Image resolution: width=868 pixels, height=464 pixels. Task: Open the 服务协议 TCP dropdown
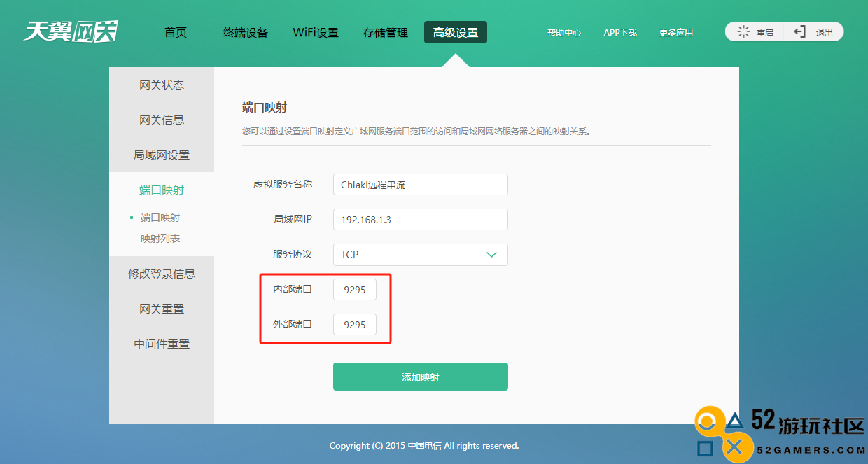pyautogui.click(x=421, y=255)
